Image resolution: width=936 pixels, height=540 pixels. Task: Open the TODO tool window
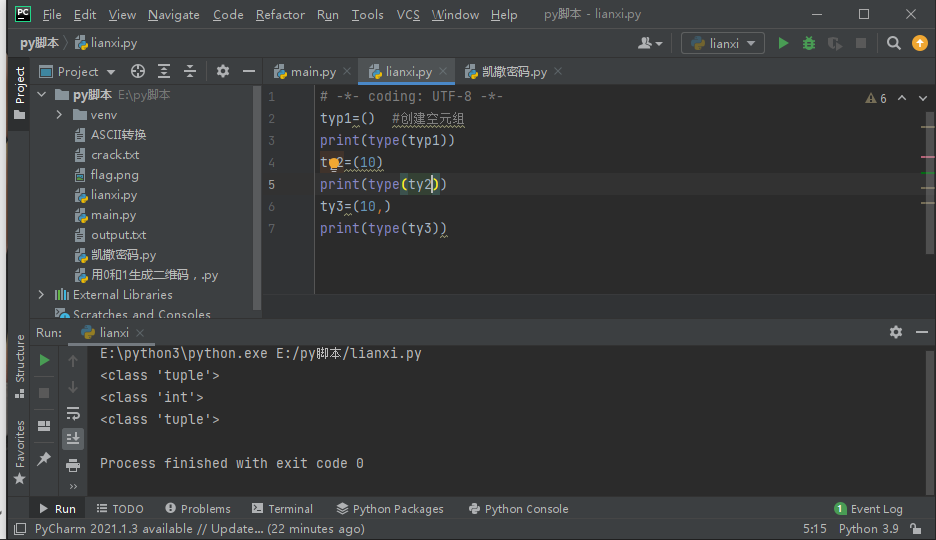point(120,509)
